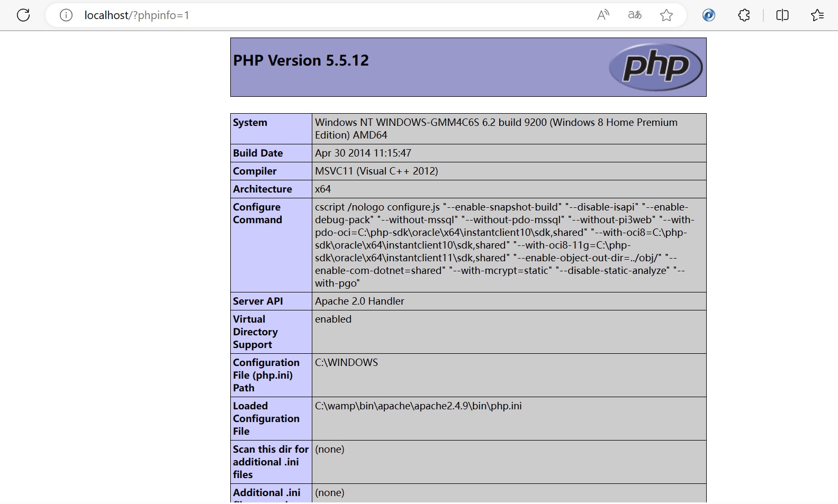Add this page to favorites star
Image resolution: width=838 pixels, height=504 pixels.
click(x=666, y=15)
